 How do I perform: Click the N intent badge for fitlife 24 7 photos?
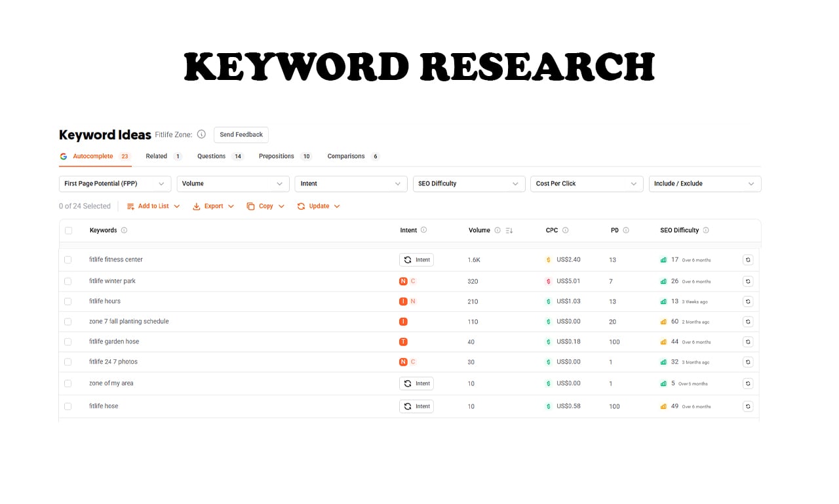[x=403, y=362]
